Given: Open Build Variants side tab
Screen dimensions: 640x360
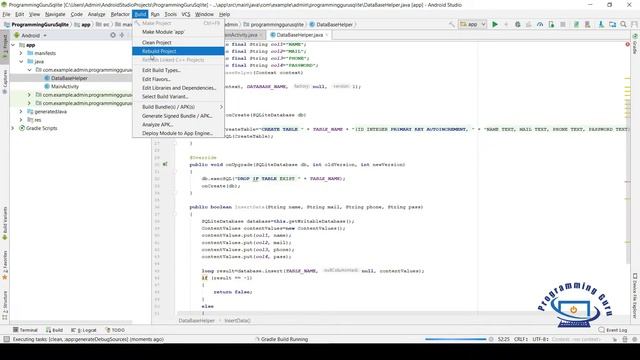Looking at the screenshot, I should [x=5, y=223].
